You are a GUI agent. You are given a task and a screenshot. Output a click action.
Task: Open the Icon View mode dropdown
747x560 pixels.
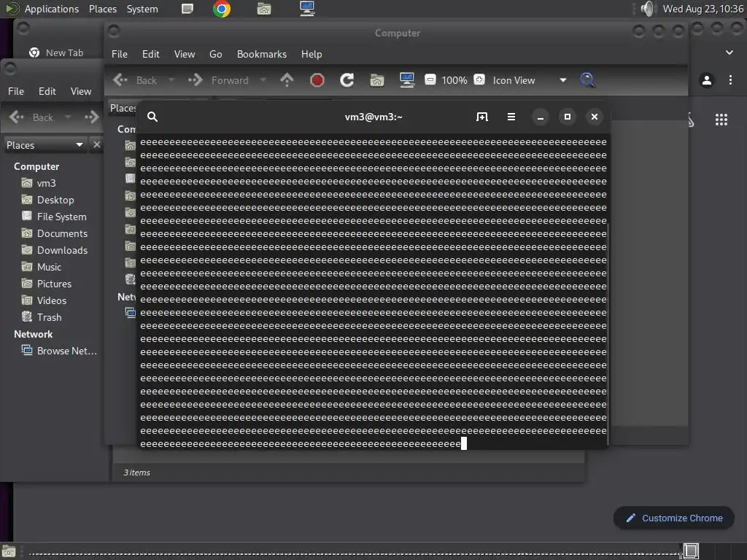click(530, 80)
